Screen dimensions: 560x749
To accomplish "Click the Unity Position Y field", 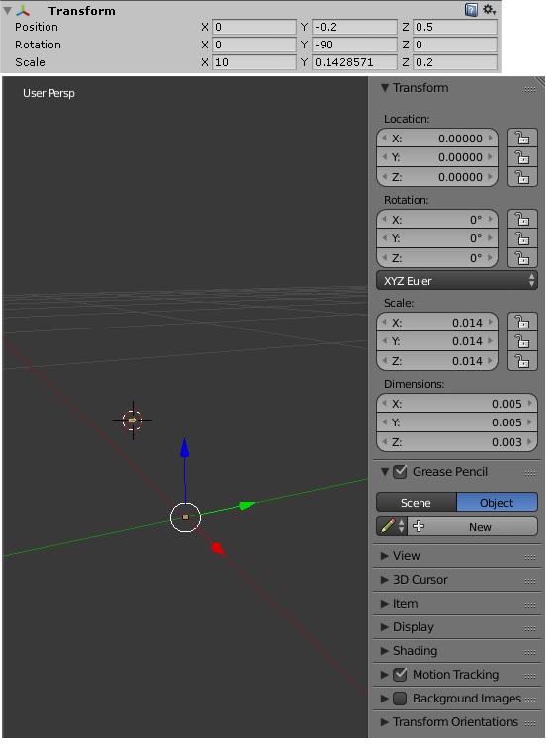I will (354, 27).
